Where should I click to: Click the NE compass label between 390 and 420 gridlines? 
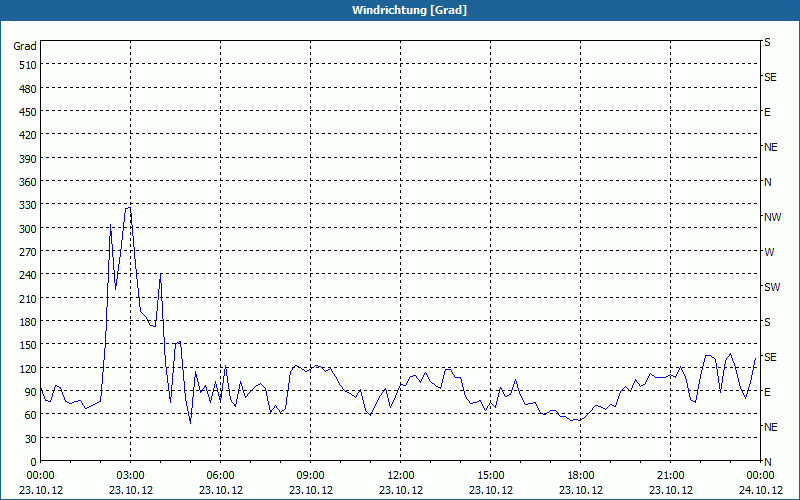(771, 147)
